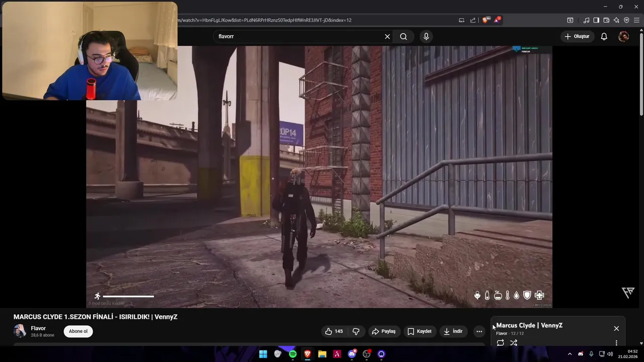Screen dimensions: 644x362
Task: Click the tray Discord icon
Action: pyautogui.click(x=581, y=354)
